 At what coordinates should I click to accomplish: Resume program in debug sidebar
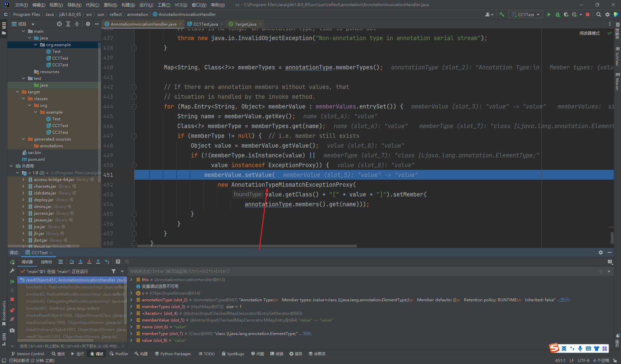[x=12, y=281]
